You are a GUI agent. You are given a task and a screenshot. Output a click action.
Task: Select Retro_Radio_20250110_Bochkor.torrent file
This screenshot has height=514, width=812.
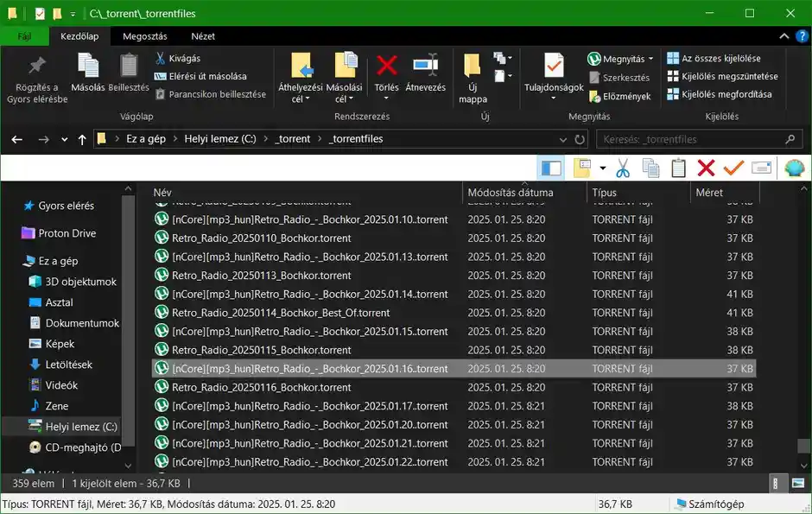[x=262, y=238]
